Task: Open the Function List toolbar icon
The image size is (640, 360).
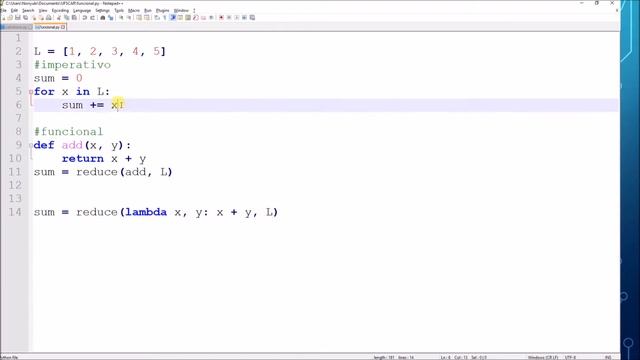Action: tap(196, 18)
